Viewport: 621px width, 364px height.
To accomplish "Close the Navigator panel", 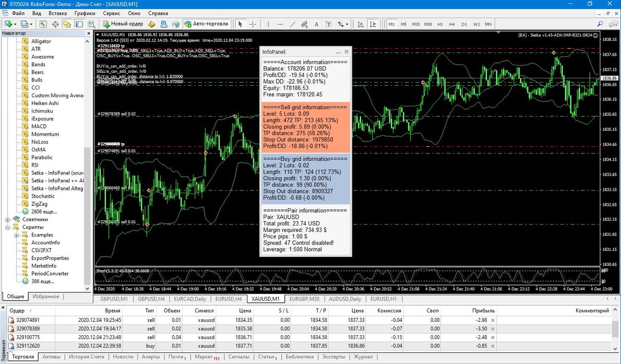I will pyautogui.click(x=88, y=33).
